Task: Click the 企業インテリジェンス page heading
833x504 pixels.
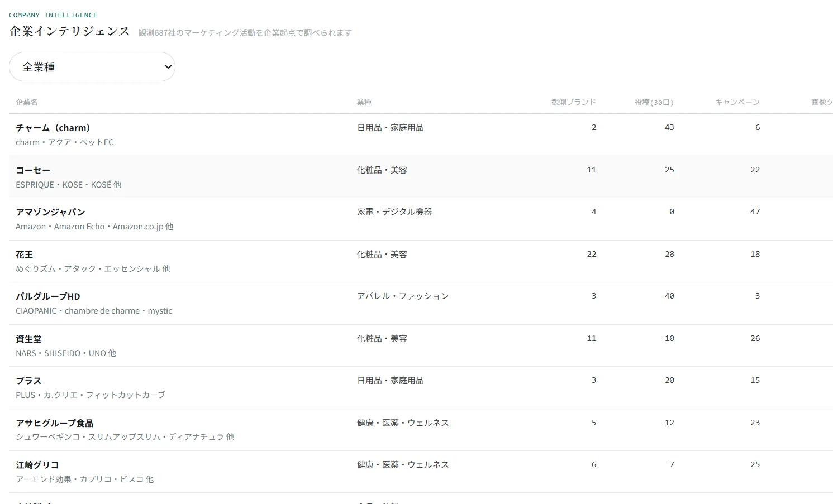Action: (70, 31)
